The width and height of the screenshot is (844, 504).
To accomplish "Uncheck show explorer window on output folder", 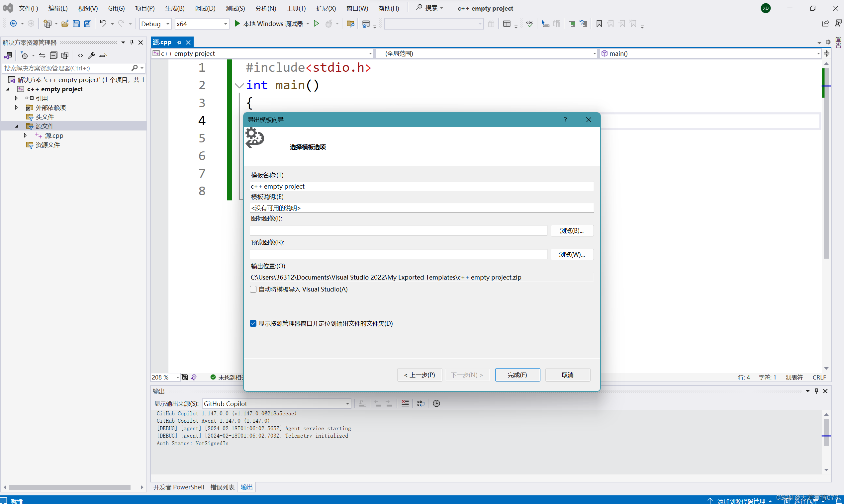I will pos(253,324).
